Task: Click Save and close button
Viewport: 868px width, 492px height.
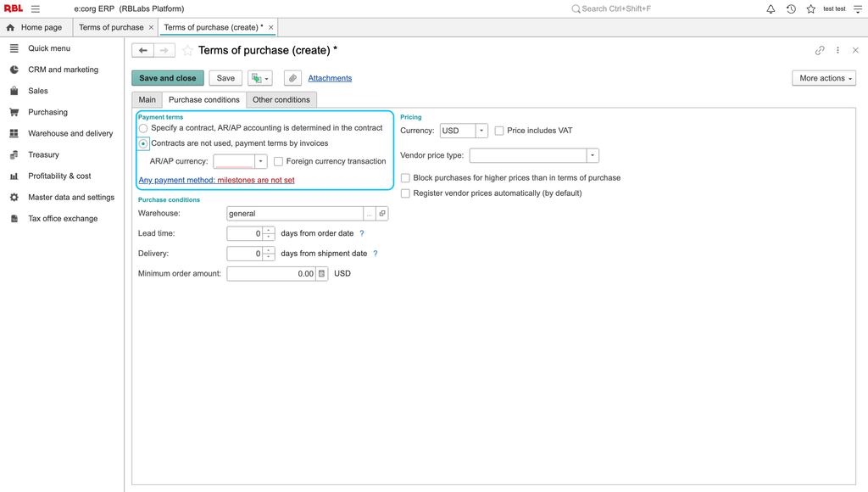Action: click(168, 78)
